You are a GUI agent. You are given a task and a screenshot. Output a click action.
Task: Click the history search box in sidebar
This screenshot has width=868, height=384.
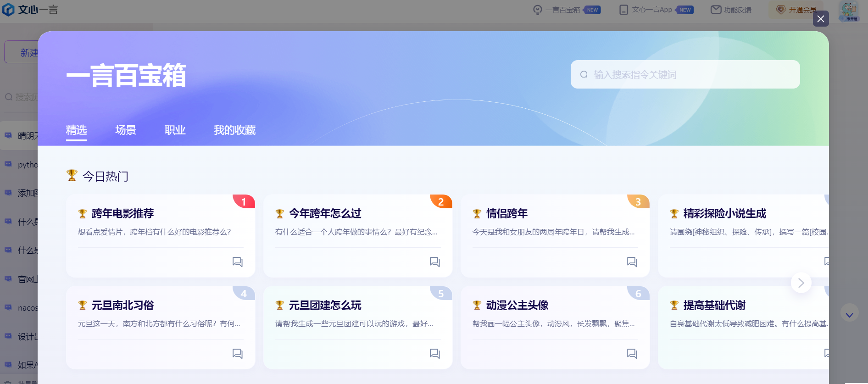point(21,97)
